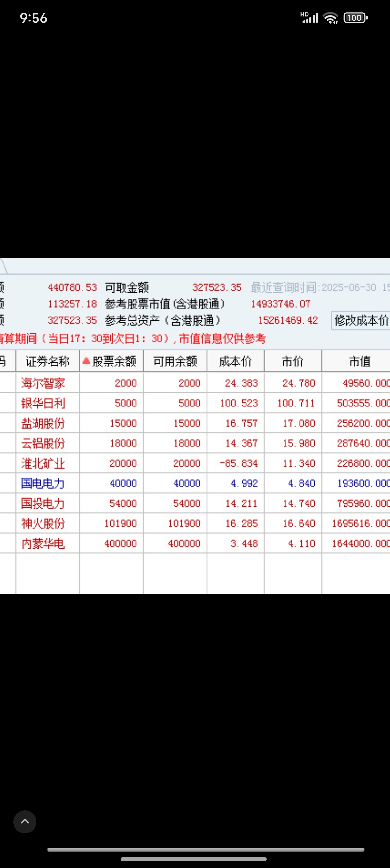This screenshot has height=868, width=390.
Task: Click the value 440780.53
Action: (72, 287)
